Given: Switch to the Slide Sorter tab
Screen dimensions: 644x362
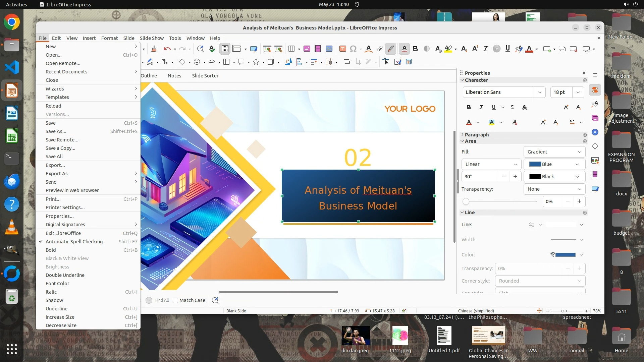Looking at the screenshot, I should [205, 75].
